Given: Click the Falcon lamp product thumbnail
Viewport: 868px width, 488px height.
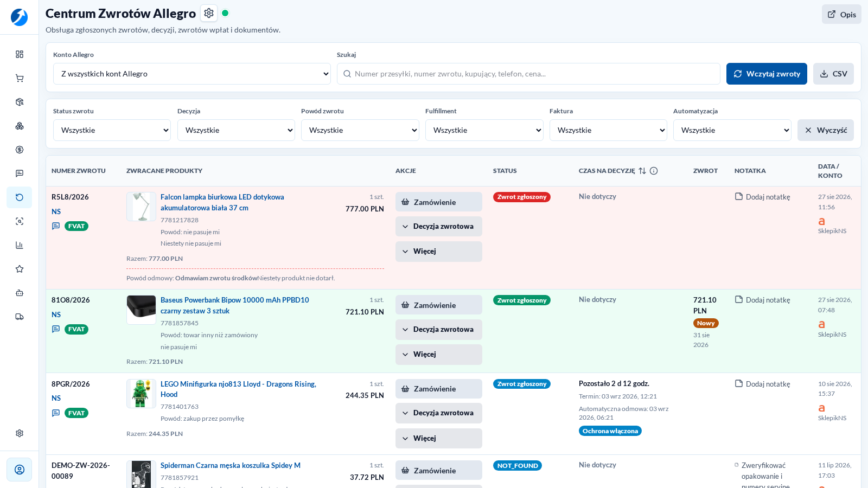Looking at the screenshot, I should (141, 207).
